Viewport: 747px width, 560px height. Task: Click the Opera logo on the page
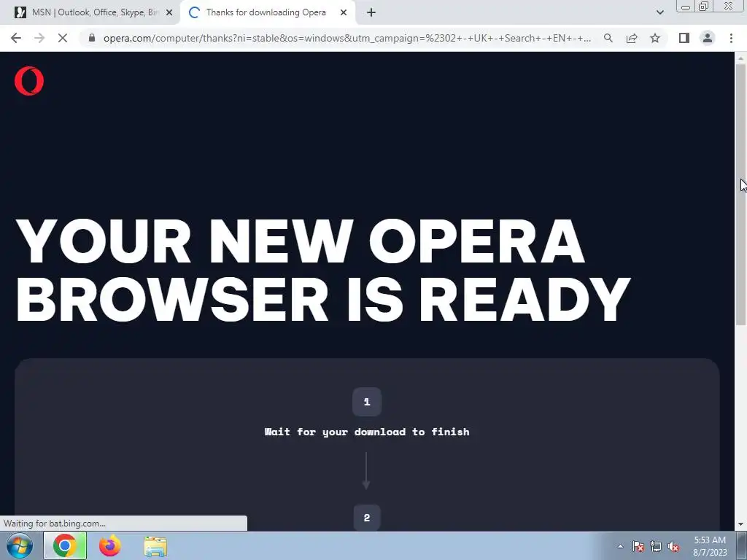coord(29,81)
